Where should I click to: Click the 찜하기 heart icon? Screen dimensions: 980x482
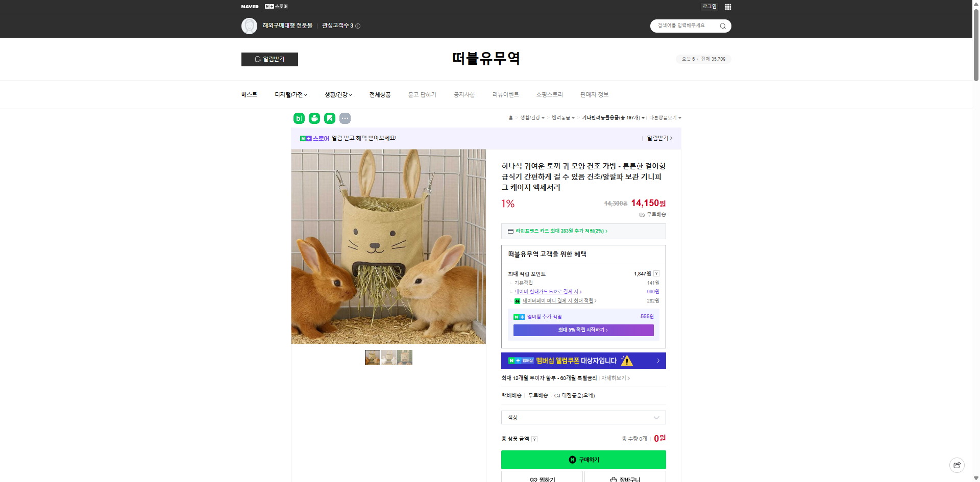pos(534,479)
